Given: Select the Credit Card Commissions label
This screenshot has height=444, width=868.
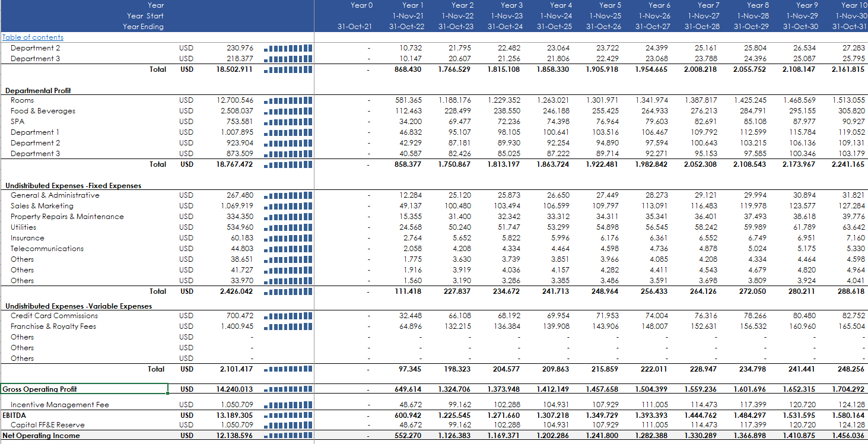Looking at the screenshot, I should click(54, 316).
